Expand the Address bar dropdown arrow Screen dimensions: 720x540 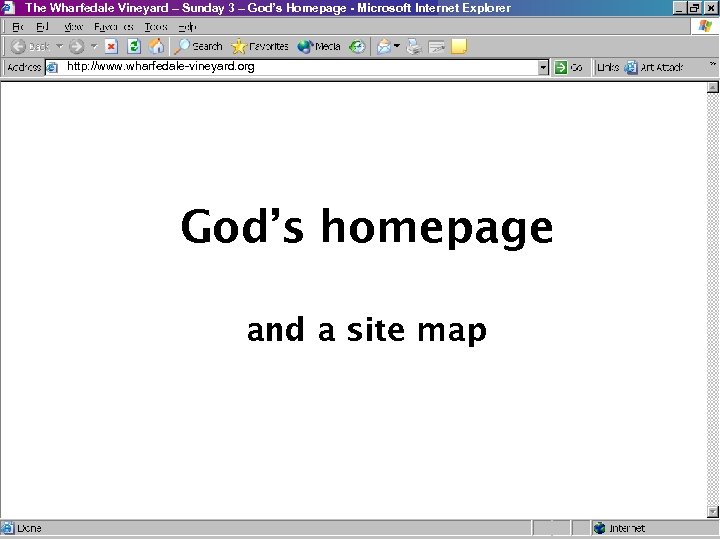tap(543, 68)
